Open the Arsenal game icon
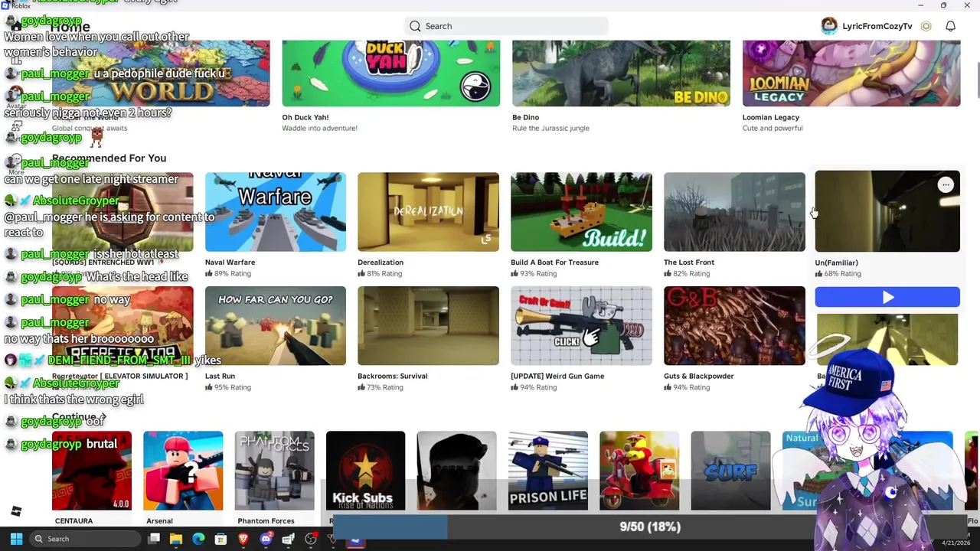980x551 pixels. (x=183, y=471)
